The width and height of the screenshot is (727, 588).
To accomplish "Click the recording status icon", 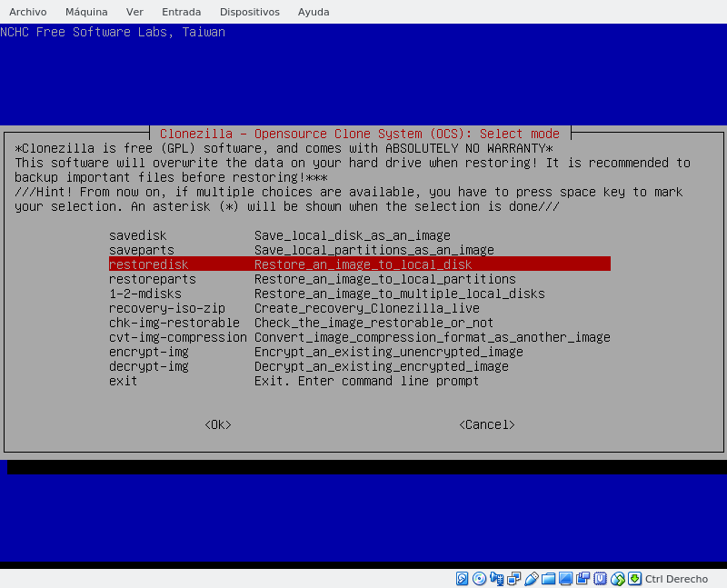I will tap(583, 578).
